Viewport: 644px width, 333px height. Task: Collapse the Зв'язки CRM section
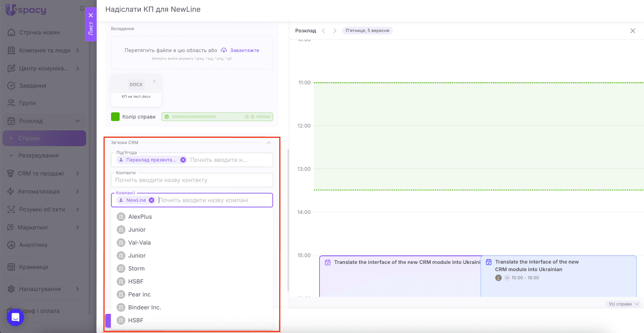tap(269, 143)
